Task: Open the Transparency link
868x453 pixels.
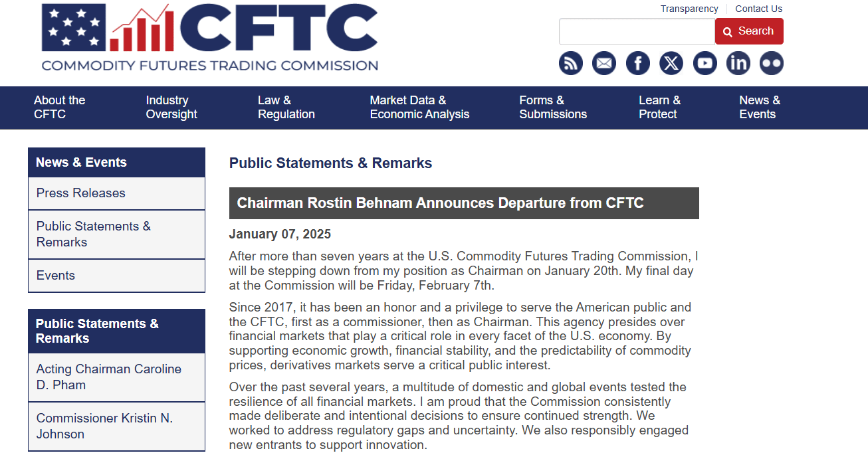Action: 689,9
